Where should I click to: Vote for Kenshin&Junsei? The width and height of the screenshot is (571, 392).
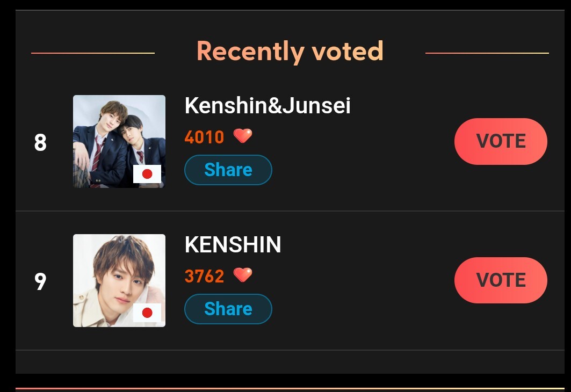click(x=501, y=141)
